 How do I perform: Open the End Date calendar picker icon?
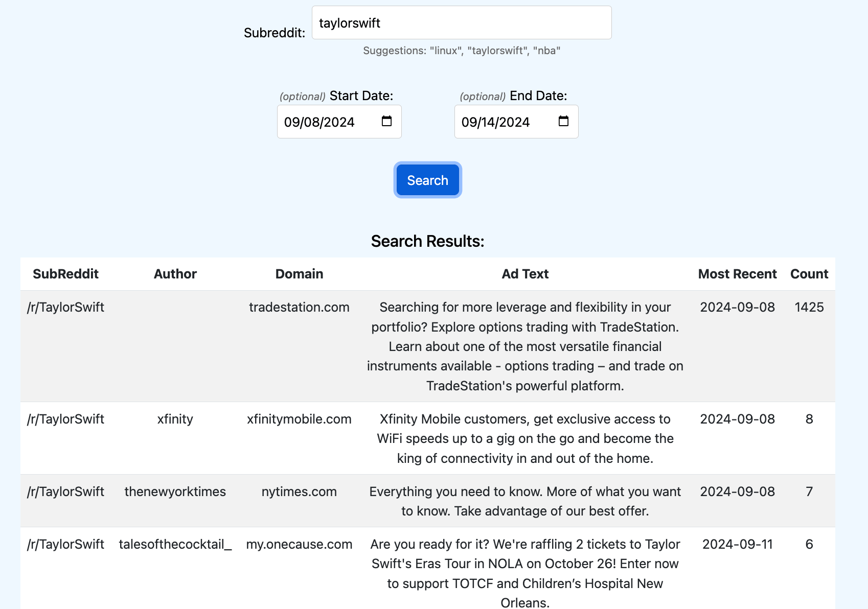(x=563, y=122)
